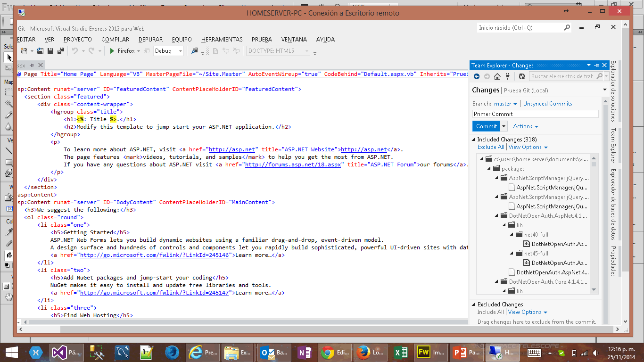Click the Include All link
The width and height of the screenshot is (644, 362).
[x=490, y=312]
